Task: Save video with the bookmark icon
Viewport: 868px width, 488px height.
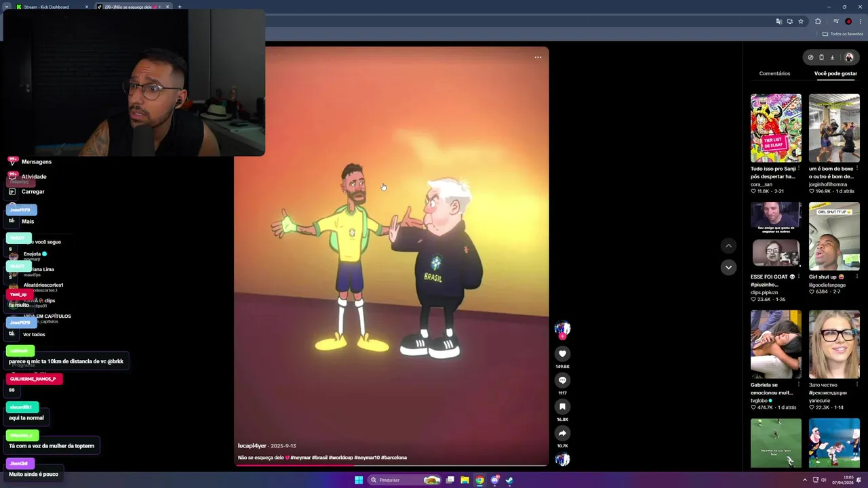Action: tap(562, 406)
